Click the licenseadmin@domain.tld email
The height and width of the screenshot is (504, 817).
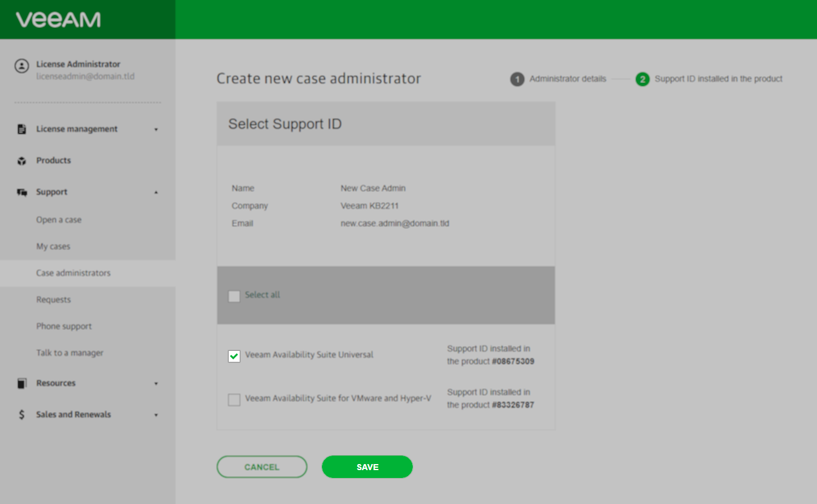pyautogui.click(x=85, y=77)
